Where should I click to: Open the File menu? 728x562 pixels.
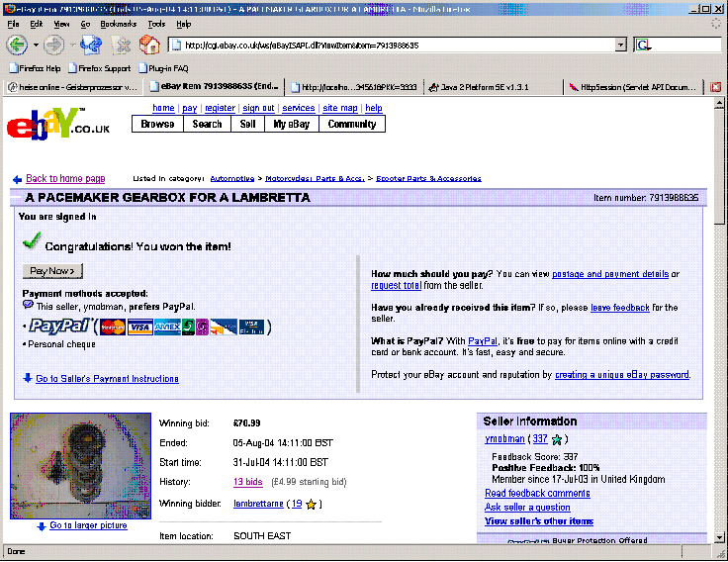click(14, 24)
